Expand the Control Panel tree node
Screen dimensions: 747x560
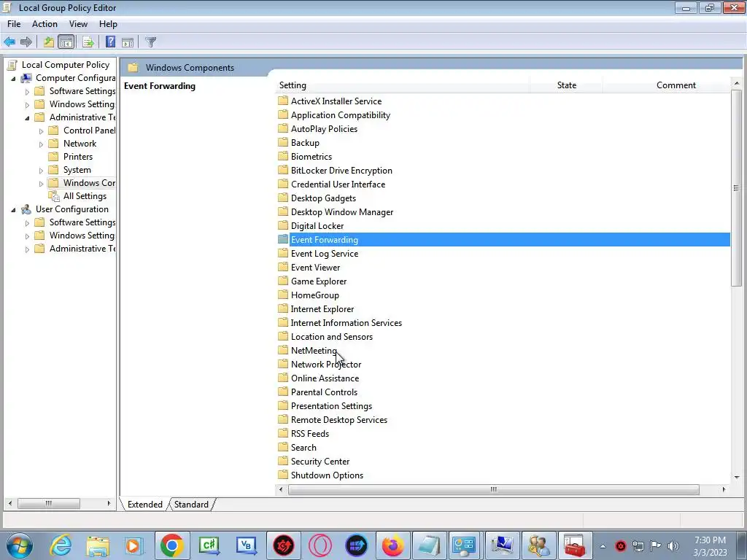point(41,131)
